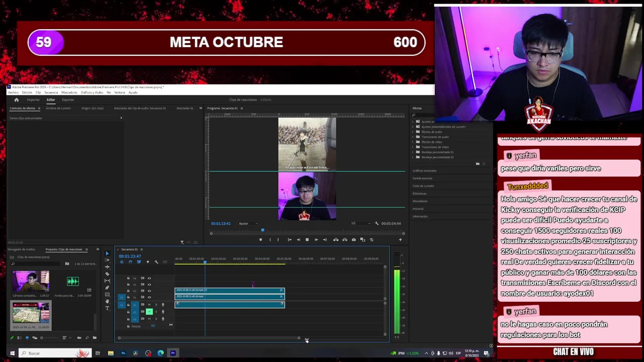
Task: Click Mark In in Program Monitor
Action: point(270,240)
